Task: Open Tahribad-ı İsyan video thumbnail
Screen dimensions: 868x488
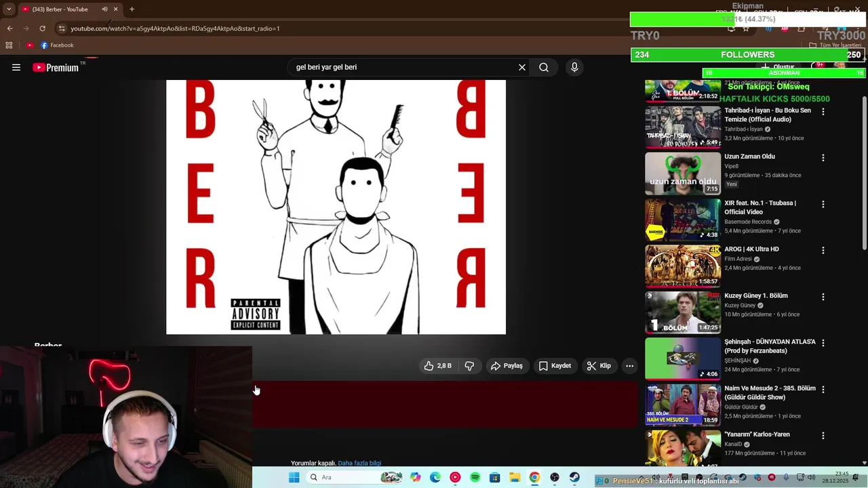Action: tap(683, 127)
